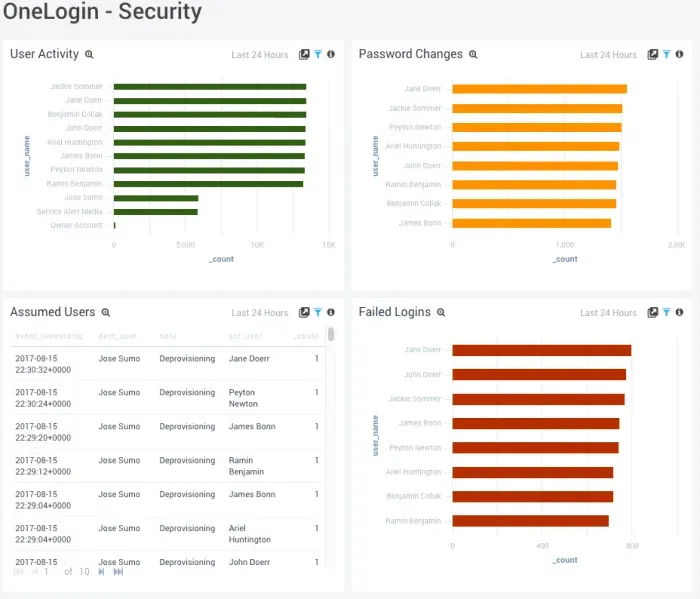Go to next page of Assumed Users table
Image resolution: width=700 pixels, height=599 pixels.
[101, 572]
